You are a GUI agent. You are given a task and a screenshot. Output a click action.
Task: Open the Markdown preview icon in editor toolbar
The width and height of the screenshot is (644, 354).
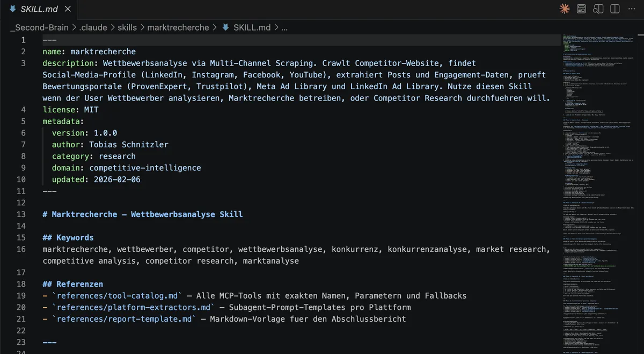(581, 9)
